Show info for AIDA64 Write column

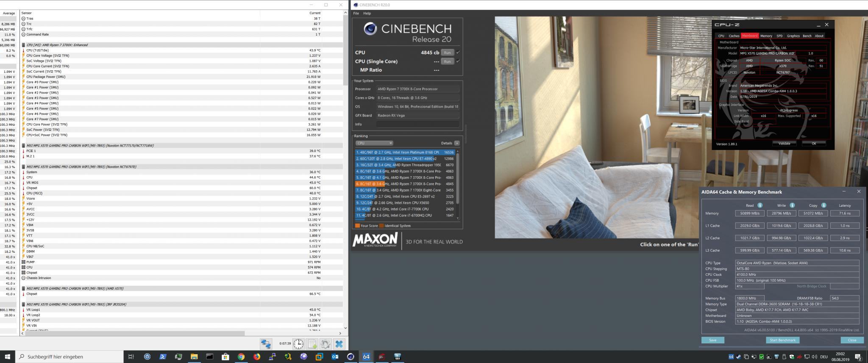coord(792,205)
